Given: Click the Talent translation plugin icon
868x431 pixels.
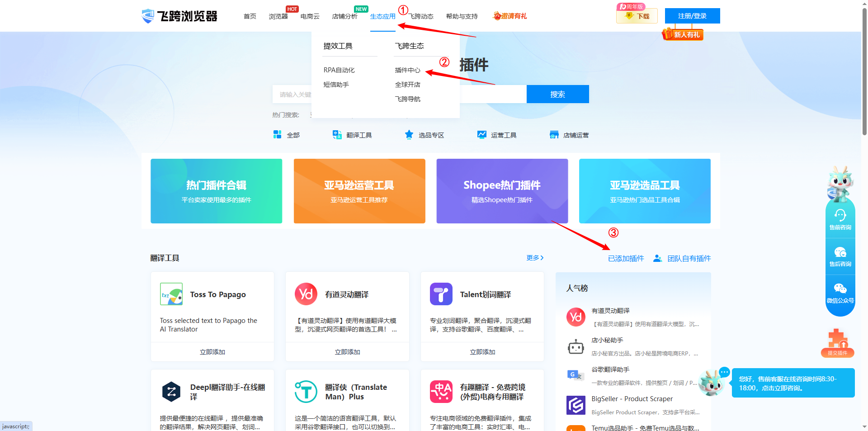Looking at the screenshot, I should tap(441, 294).
